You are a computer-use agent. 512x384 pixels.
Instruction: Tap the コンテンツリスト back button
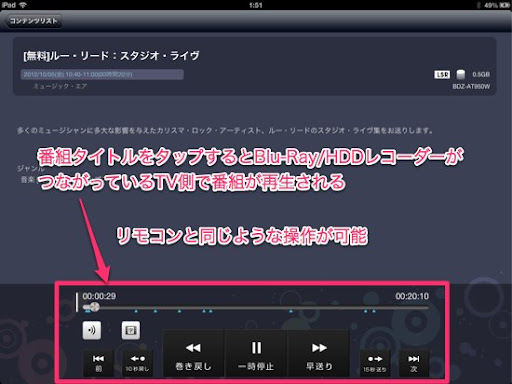(x=33, y=21)
